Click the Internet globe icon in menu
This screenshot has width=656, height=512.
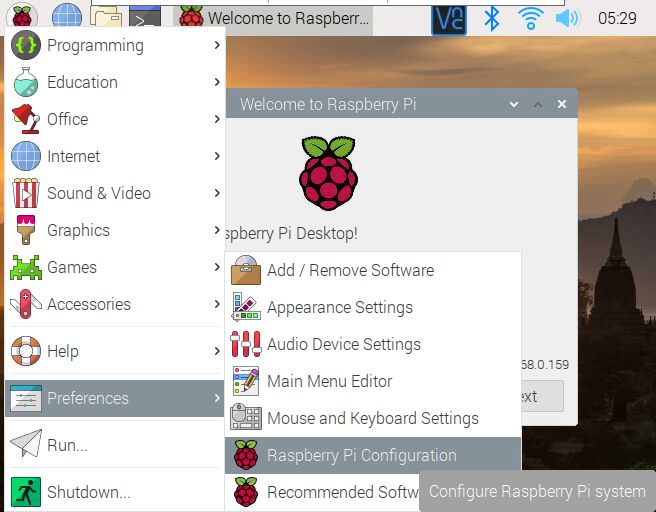pyautogui.click(x=26, y=156)
